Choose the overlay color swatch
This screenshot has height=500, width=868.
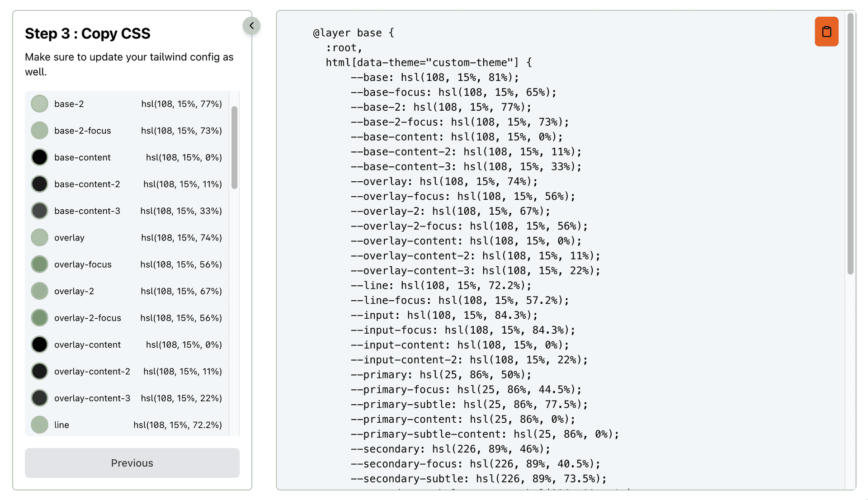[40, 237]
